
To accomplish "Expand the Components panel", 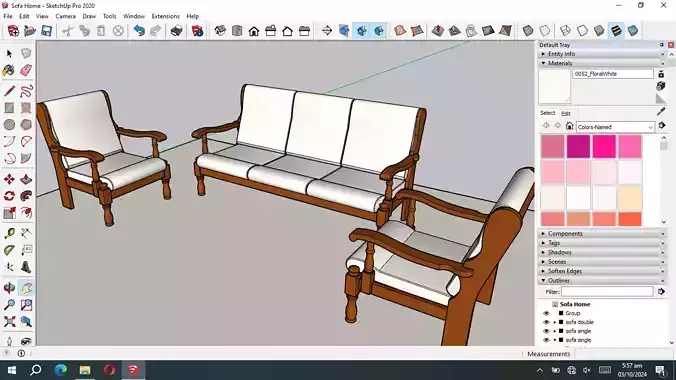I will [x=602, y=233].
